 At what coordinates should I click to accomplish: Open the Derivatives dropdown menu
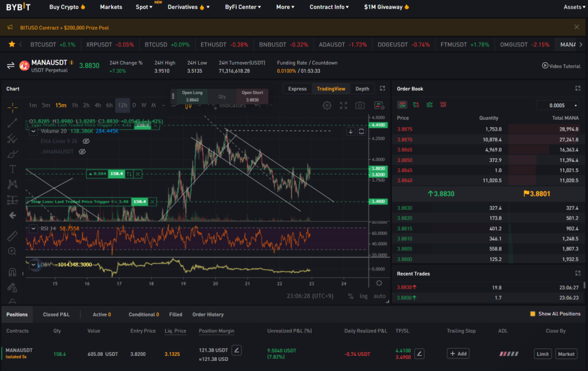(x=188, y=7)
